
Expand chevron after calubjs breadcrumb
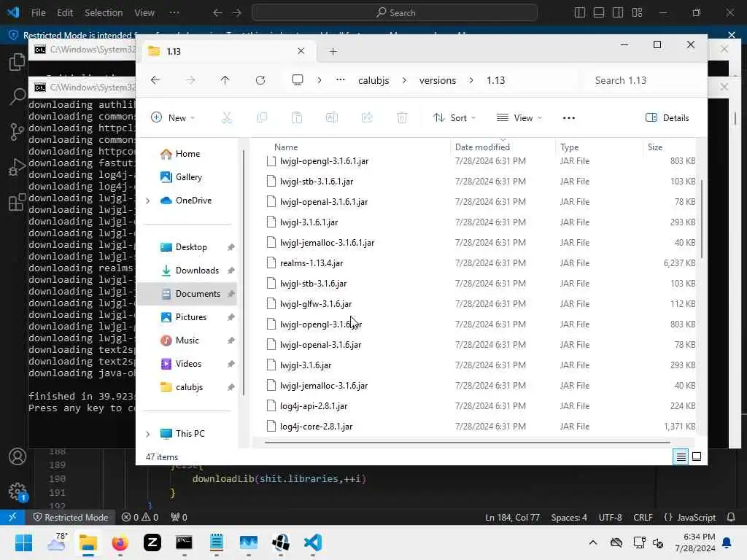[x=404, y=80]
